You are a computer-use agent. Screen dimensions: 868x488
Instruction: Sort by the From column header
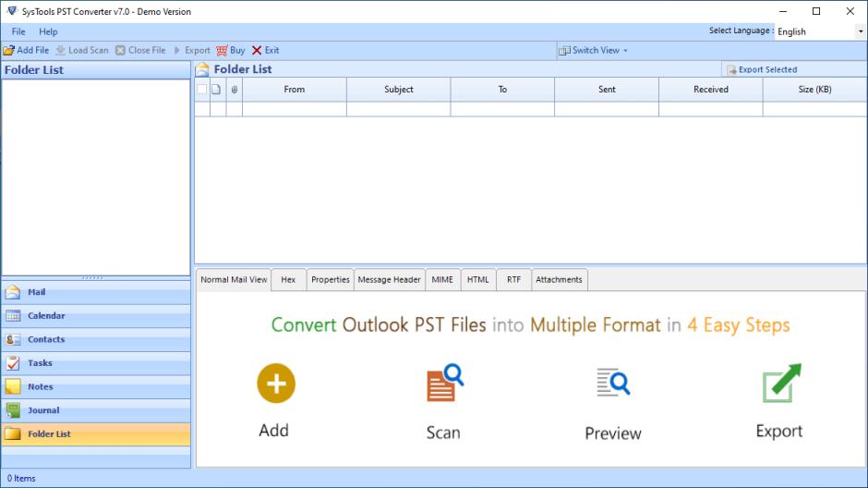coord(295,89)
